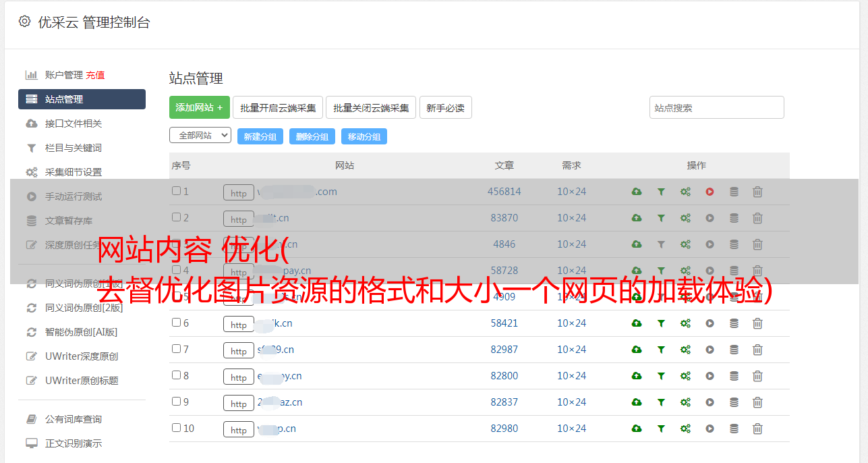Click the trash icon in the 82987 row
Screen dimensions: 868x463
pos(757,350)
